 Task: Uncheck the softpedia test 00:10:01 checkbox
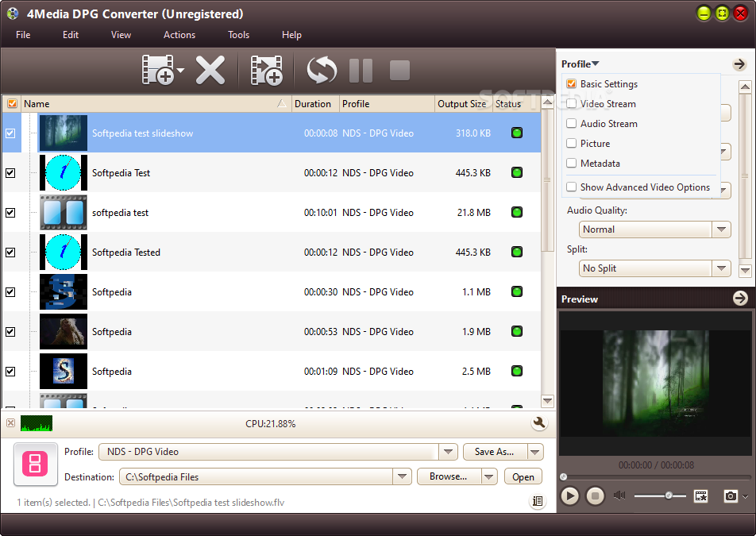click(10, 213)
